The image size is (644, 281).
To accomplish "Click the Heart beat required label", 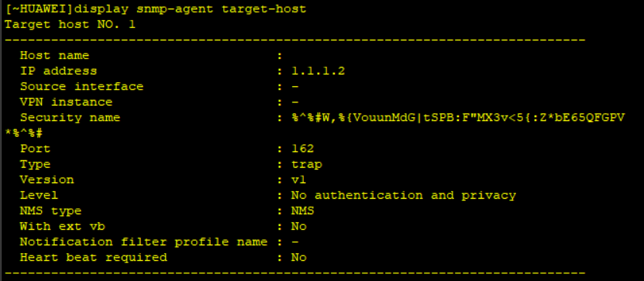I will tap(93, 258).
